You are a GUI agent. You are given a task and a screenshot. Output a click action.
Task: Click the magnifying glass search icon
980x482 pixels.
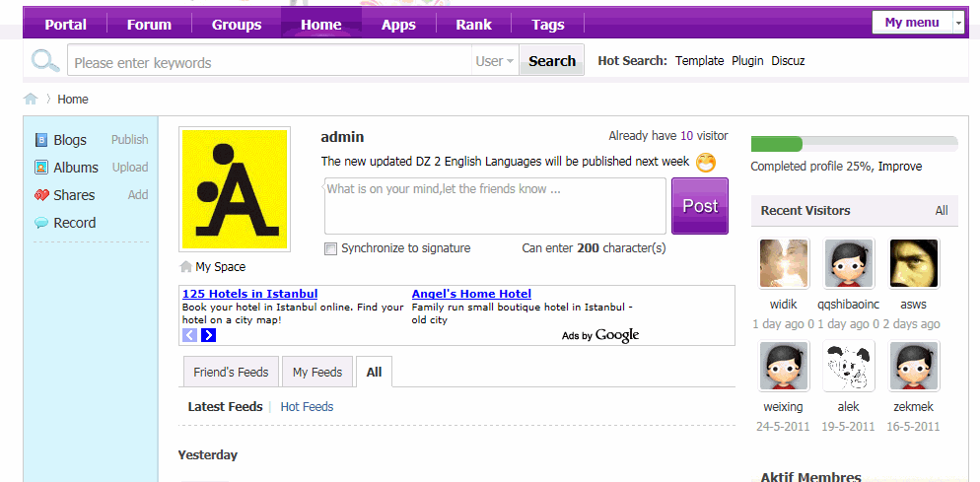45,61
